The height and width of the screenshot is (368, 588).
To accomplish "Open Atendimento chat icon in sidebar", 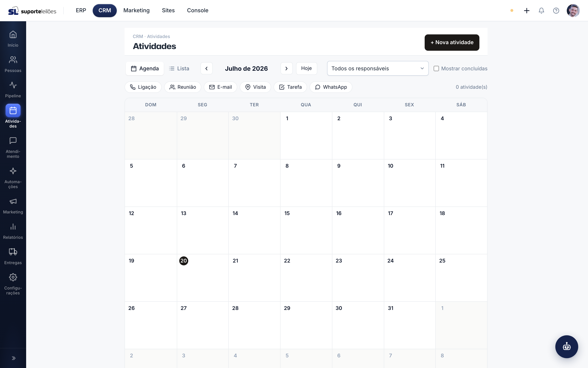I will pyautogui.click(x=13, y=141).
